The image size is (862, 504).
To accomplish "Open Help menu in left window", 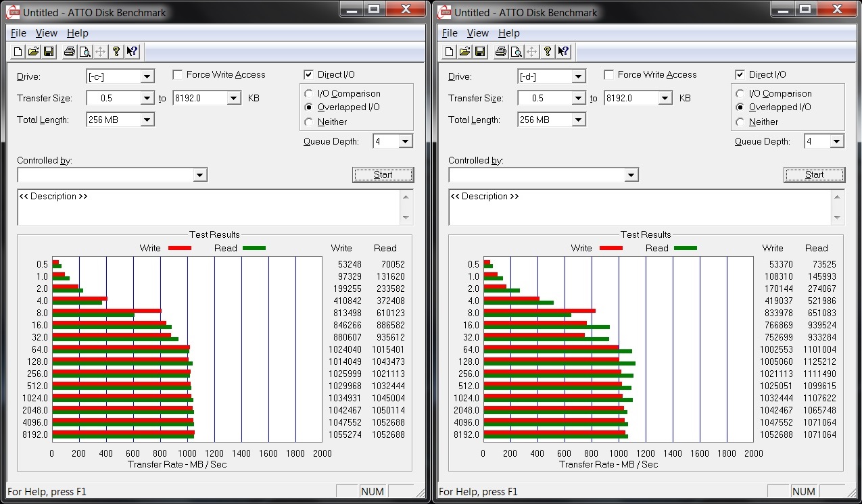I will 78,33.
